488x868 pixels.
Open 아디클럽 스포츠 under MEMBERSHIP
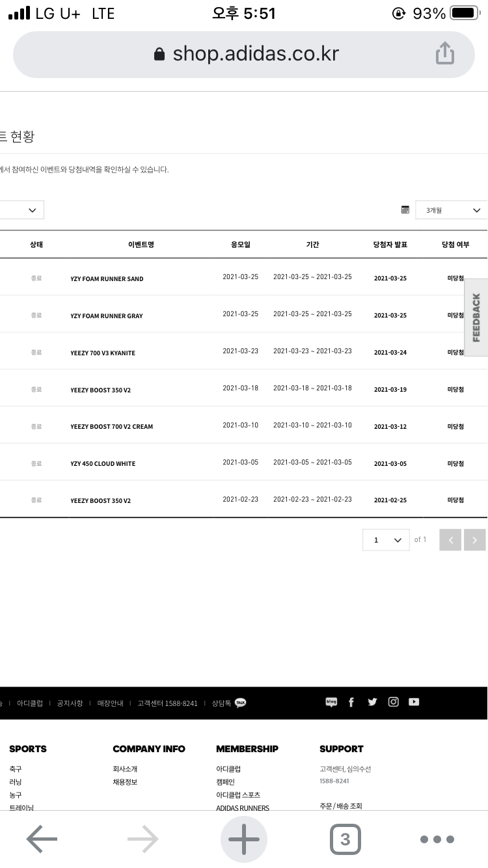[x=238, y=795]
